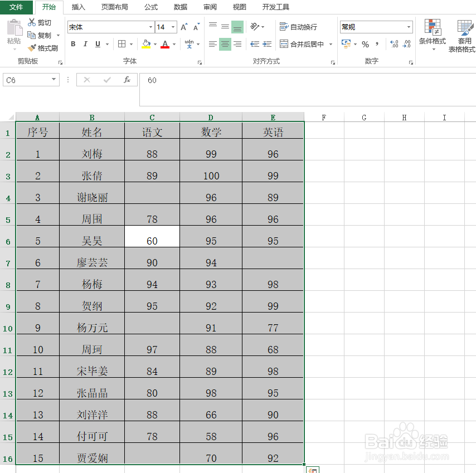Open the Copy dropdown arrow
This screenshot has width=476, height=473.
(59, 36)
